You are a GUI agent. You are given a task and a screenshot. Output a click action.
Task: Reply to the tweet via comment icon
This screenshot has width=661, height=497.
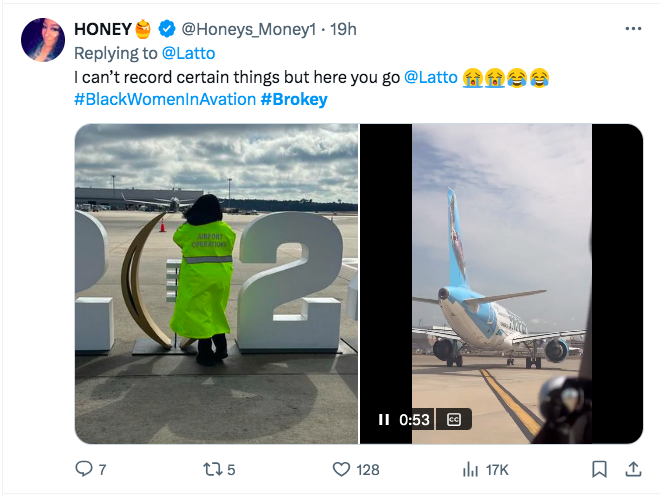coord(84,469)
